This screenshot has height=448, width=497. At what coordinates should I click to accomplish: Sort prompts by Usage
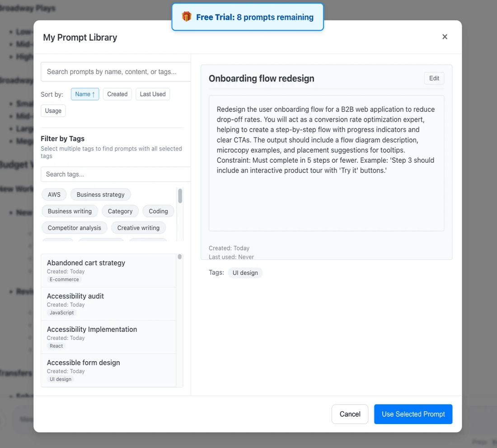(x=53, y=111)
